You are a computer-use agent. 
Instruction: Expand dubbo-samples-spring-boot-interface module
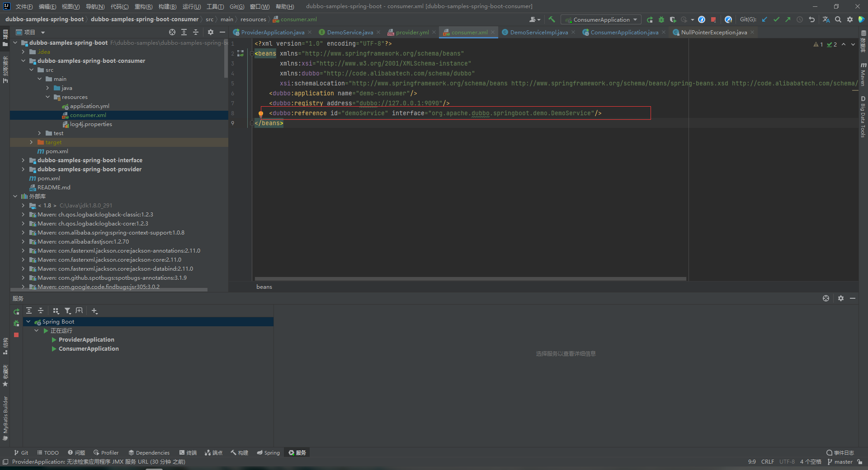(23, 160)
